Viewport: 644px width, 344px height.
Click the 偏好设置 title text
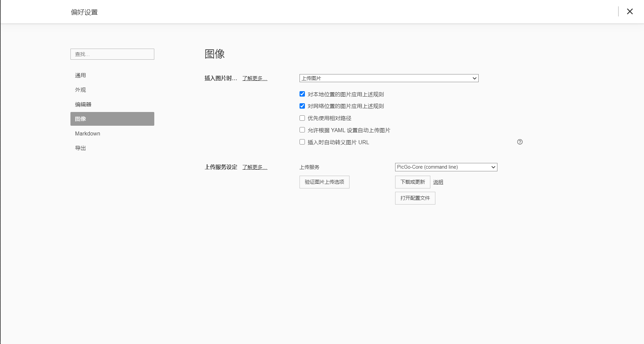click(84, 12)
